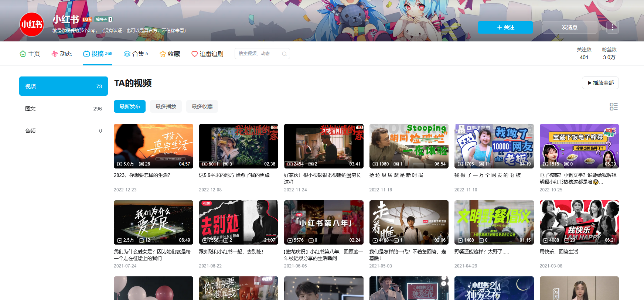Click the LV5 level badge
Viewport: 644px width, 300px height.
point(87,20)
